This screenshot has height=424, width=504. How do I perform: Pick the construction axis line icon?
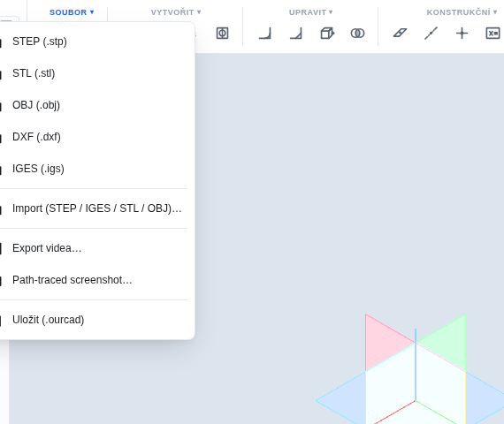[x=431, y=33]
